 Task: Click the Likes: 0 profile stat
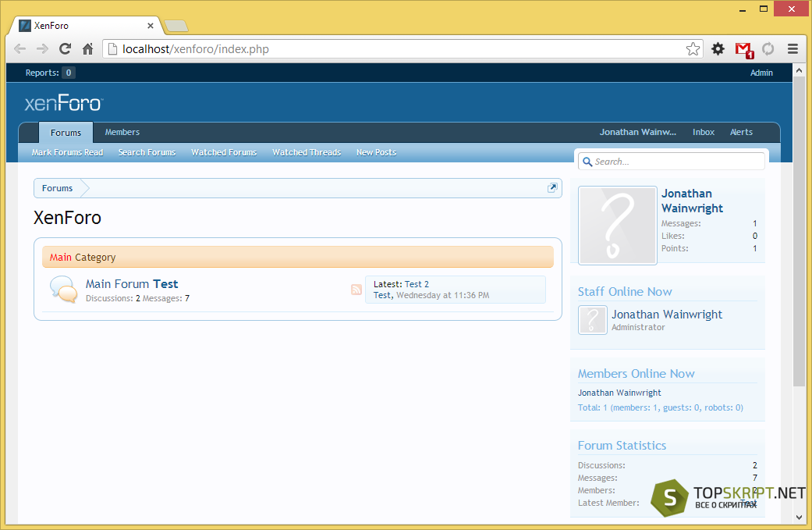click(x=709, y=236)
